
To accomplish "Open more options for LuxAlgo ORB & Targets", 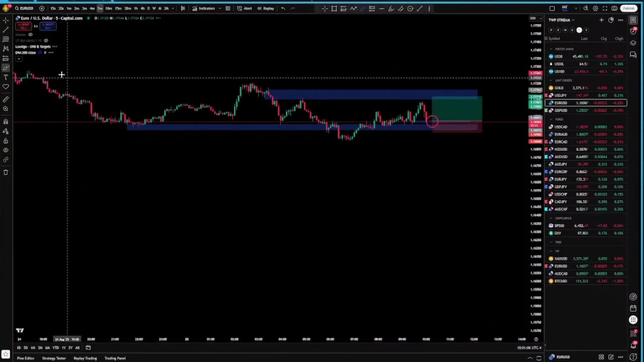I will [x=54, y=47].
